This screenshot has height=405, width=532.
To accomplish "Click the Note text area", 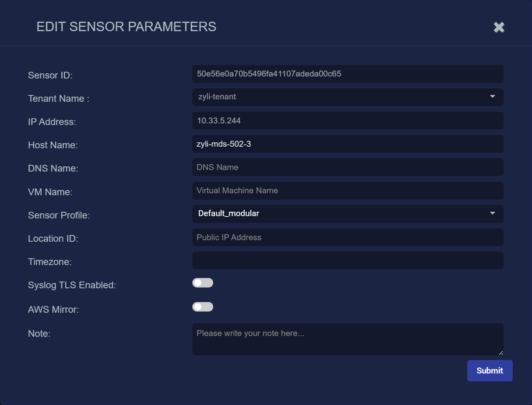I will click(x=347, y=338).
